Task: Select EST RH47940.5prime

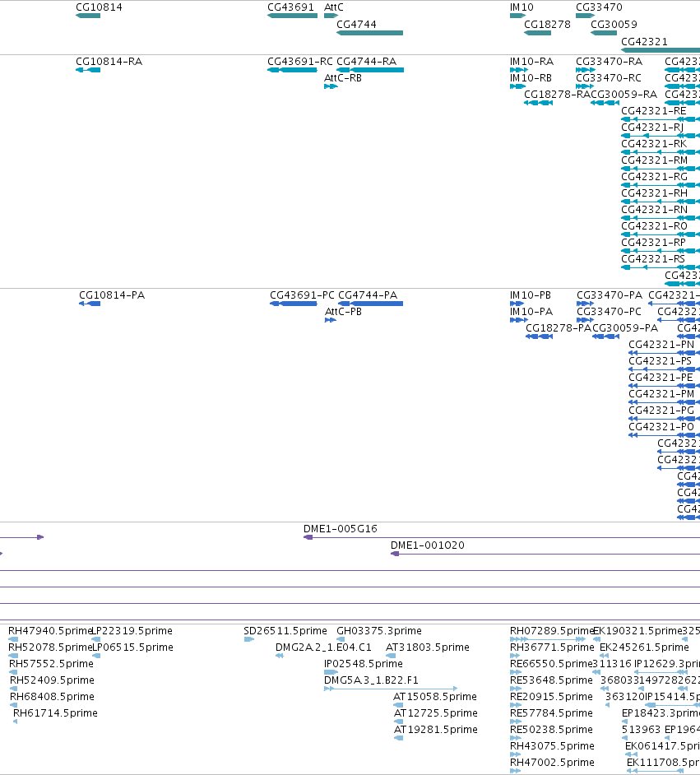Action: click(x=50, y=631)
